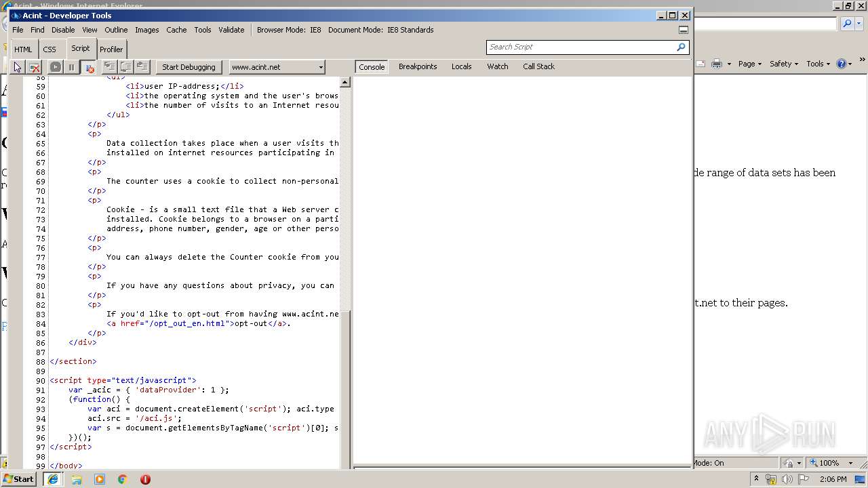Click the Internet Explorer taskbar icon

pos(52,479)
